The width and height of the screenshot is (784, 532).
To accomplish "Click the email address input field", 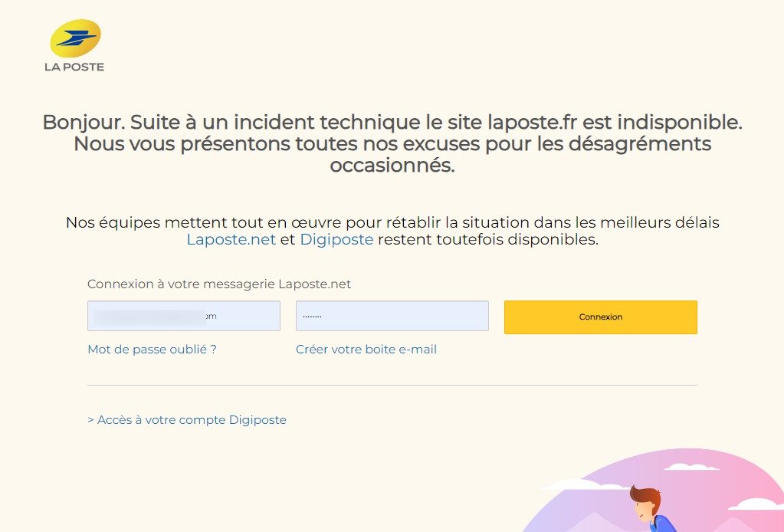I will (x=184, y=315).
